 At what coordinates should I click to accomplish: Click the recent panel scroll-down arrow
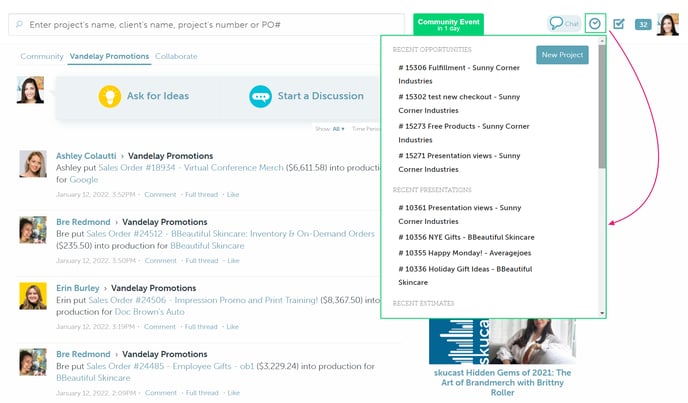602,313
